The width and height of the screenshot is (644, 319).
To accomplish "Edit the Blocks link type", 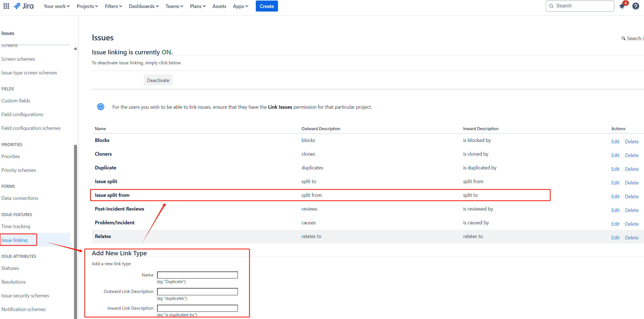I will coord(615,141).
